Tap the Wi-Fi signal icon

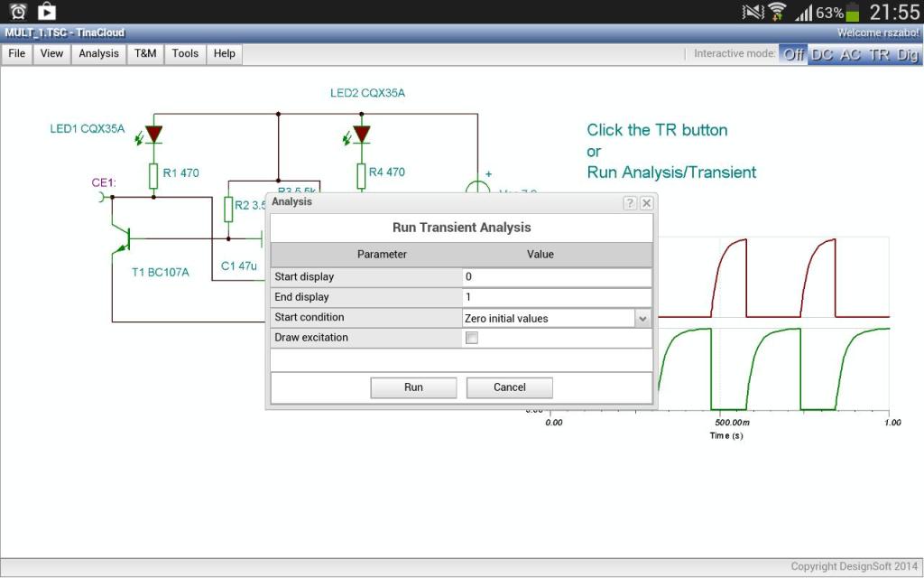tap(777, 12)
